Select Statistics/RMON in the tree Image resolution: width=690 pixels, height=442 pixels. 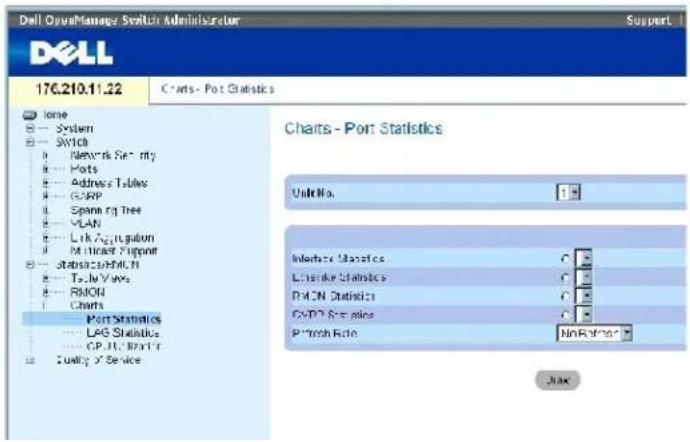coord(98,265)
